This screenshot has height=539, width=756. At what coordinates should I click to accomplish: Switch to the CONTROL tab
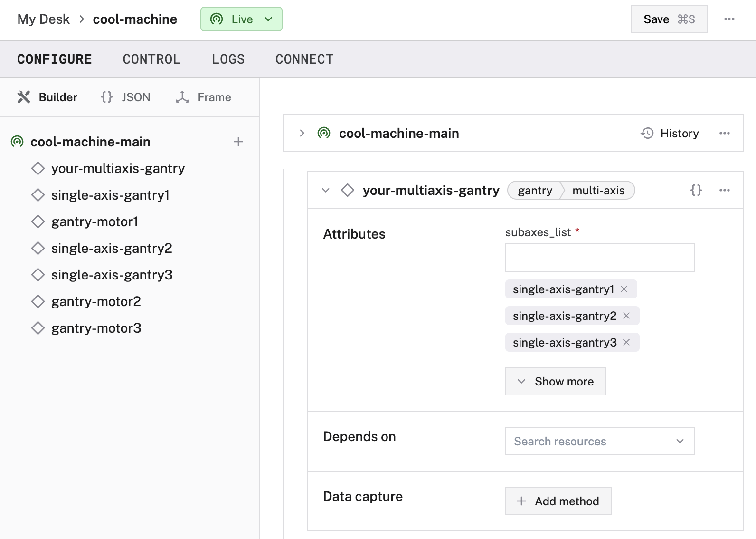tap(151, 59)
